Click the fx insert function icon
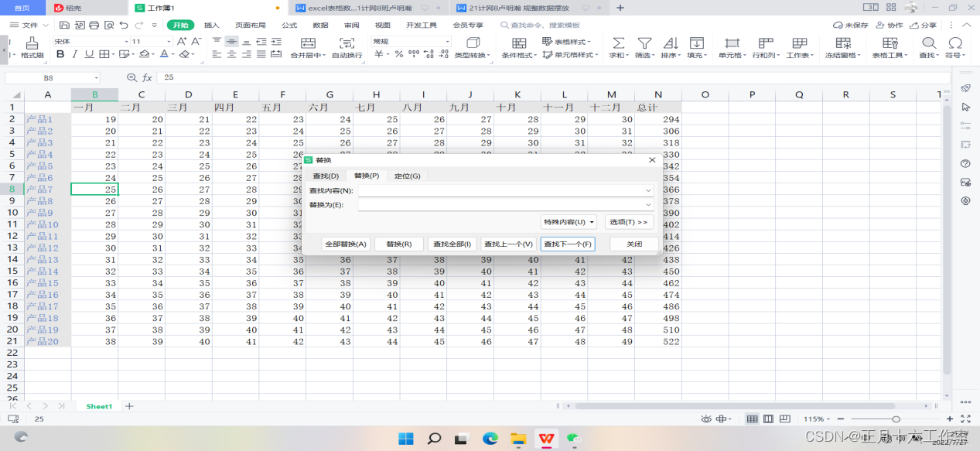Screen dimensions: 980x451 point(147,77)
